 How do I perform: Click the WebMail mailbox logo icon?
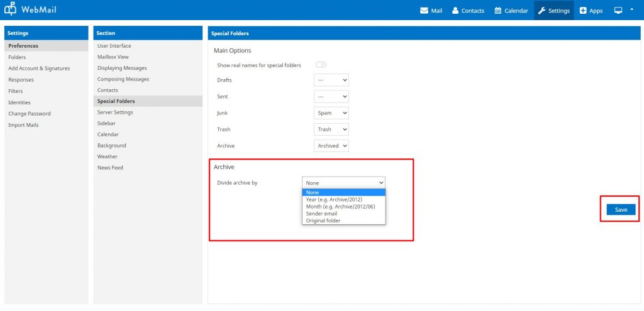pos(9,10)
